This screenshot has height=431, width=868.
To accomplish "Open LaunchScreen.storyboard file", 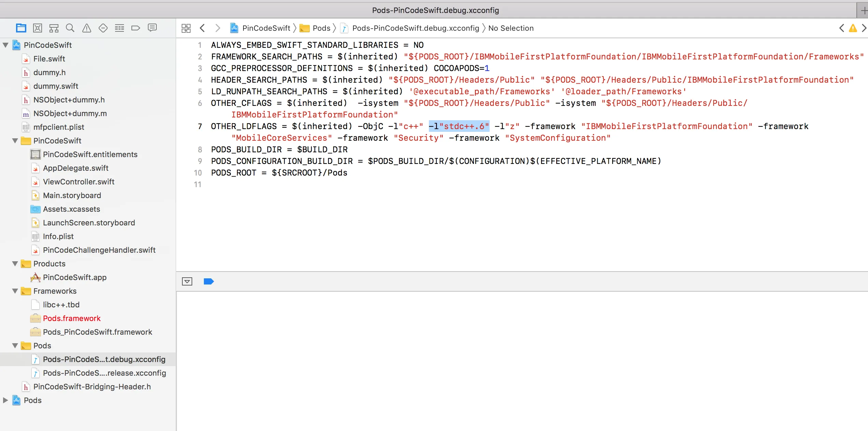I will click(x=89, y=223).
